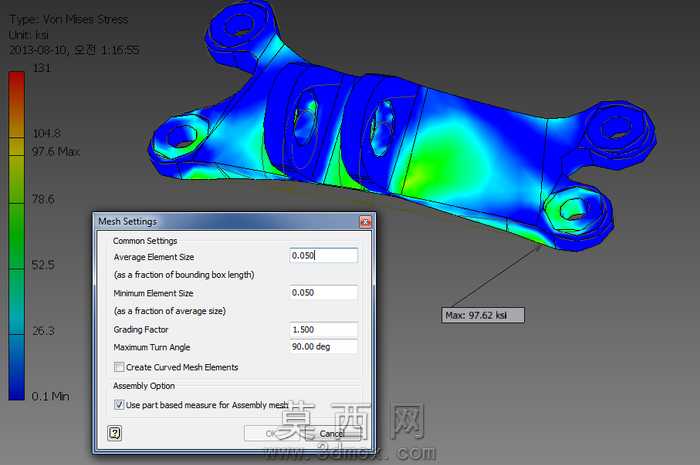The height and width of the screenshot is (465, 700).
Task: Uncheck Use part based measure checkbox
Action: [119, 404]
